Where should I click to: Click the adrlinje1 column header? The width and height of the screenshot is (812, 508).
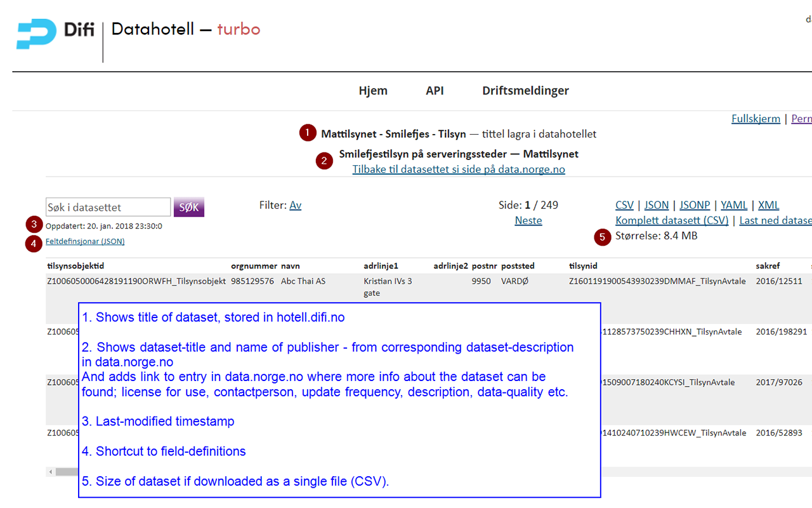pos(381,266)
